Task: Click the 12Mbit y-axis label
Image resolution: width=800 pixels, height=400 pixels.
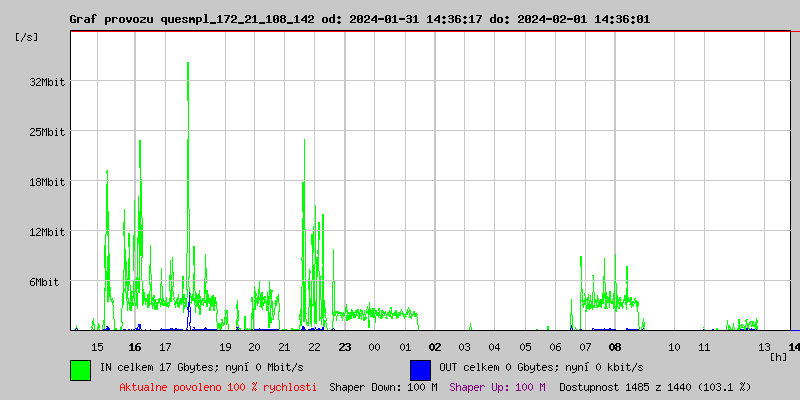Action: (x=47, y=232)
